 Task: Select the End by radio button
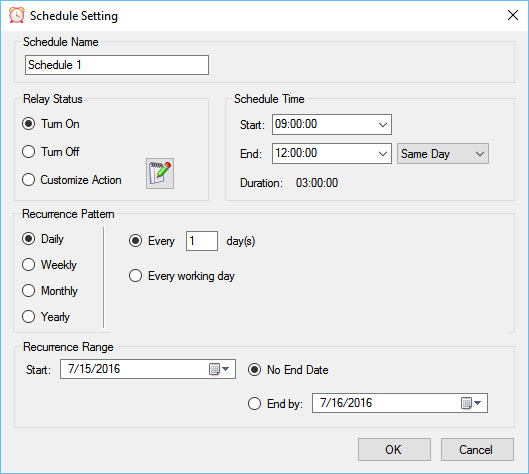[x=254, y=403]
